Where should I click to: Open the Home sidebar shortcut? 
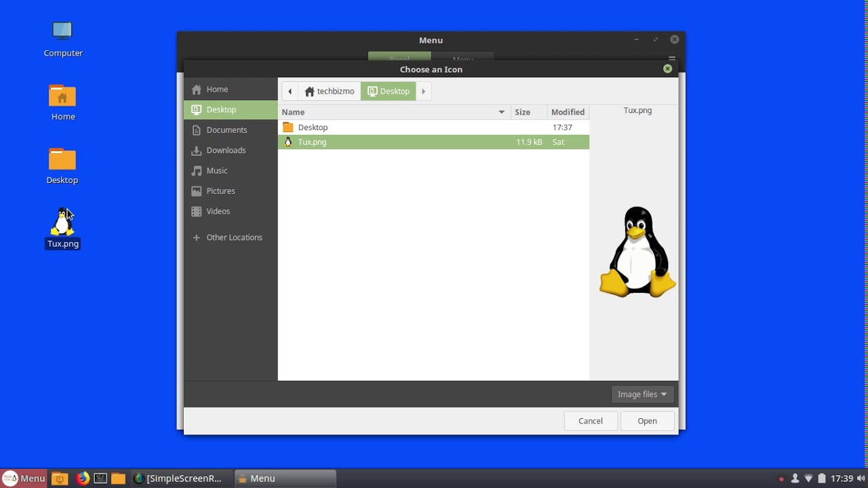pos(217,89)
